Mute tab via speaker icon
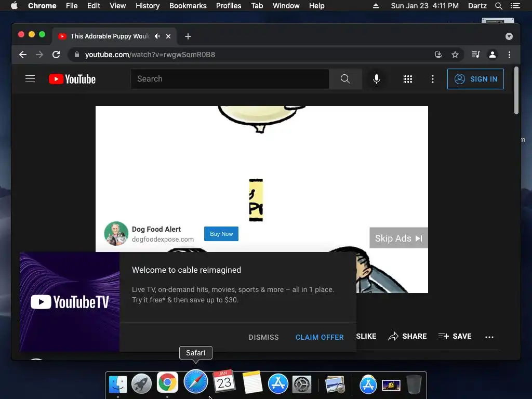Image resolution: width=532 pixels, height=399 pixels. tap(157, 36)
